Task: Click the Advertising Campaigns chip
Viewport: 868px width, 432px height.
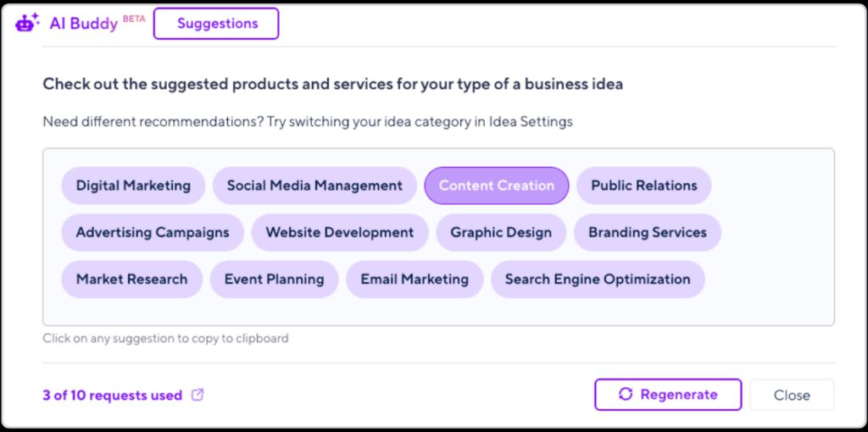Action: point(153,232)
